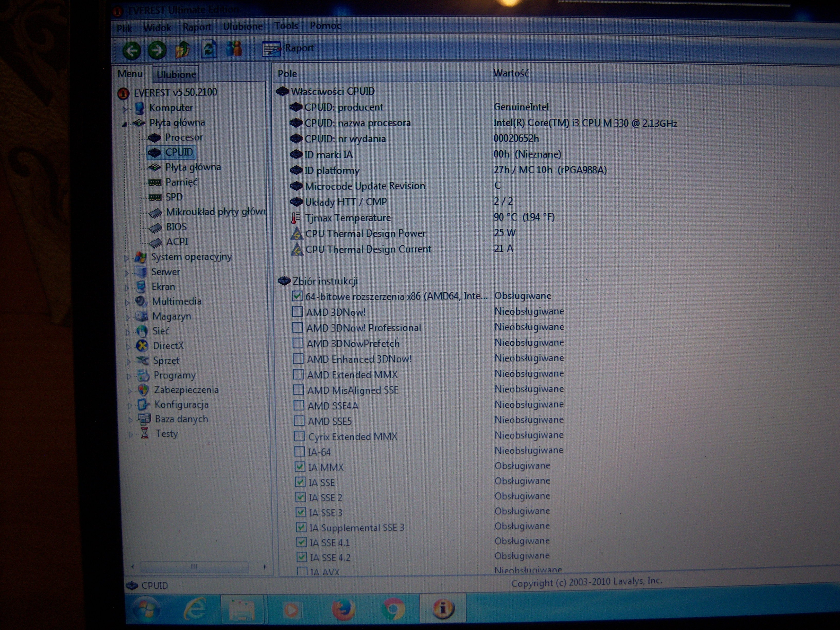Select BIOS in the tree

176,227
